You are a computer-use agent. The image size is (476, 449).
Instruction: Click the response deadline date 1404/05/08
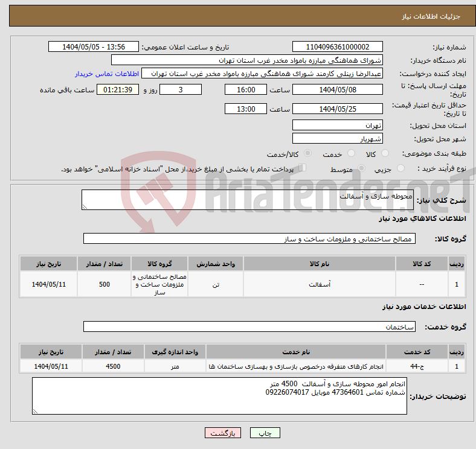click(x=337, y=89)
